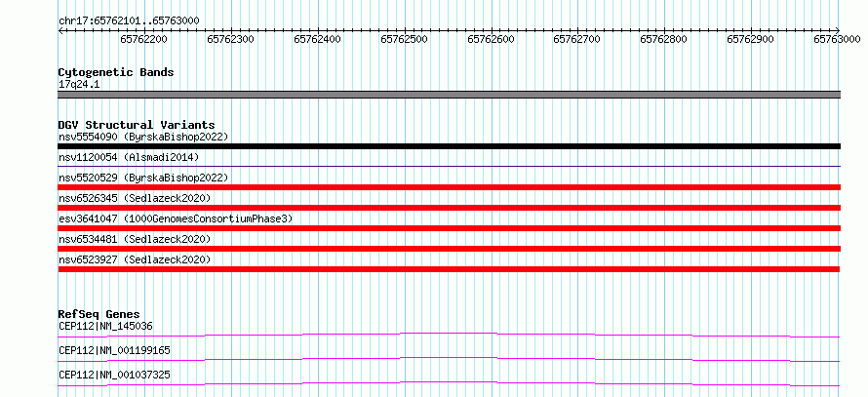
Task: Click the DGV Structural Variants track title
Action: (x=137, y=125)
